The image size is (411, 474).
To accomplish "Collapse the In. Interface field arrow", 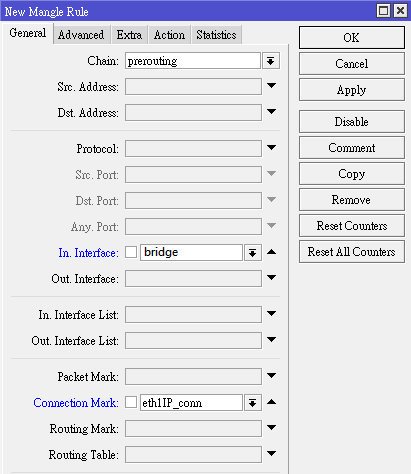I will (x=271, y=252).
